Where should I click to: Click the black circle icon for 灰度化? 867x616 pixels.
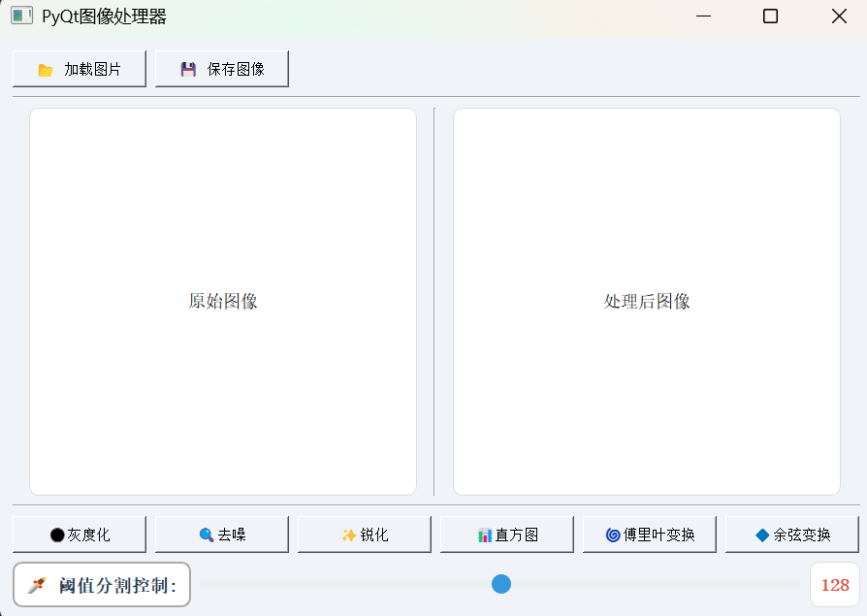(x=57, y=535)
